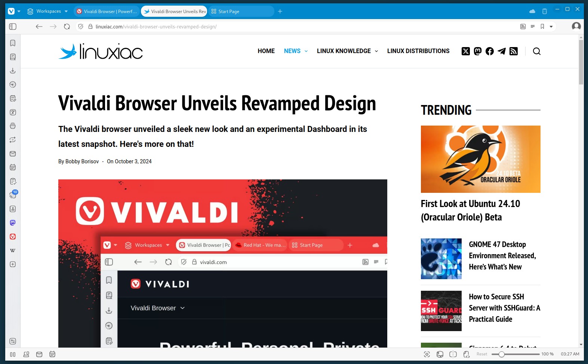Open site info lock icon
This screenshot has width=588, height=364.
[x=90, y=27]
